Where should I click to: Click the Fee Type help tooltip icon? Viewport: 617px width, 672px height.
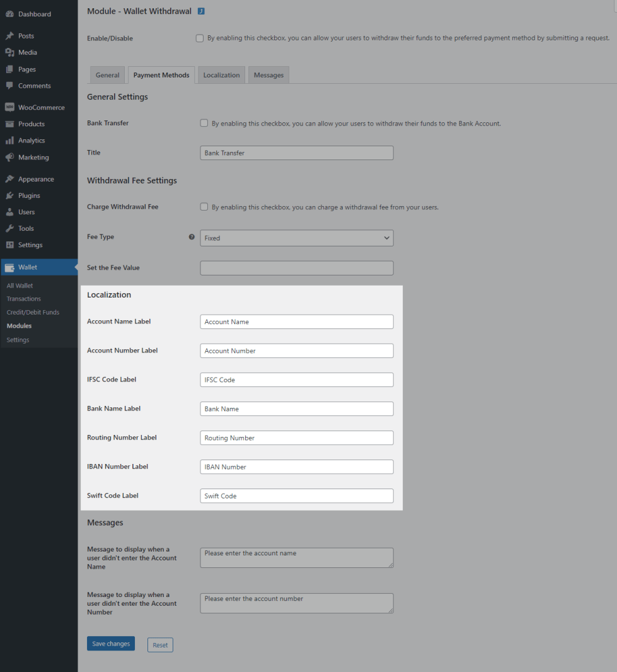click(192, 237)
